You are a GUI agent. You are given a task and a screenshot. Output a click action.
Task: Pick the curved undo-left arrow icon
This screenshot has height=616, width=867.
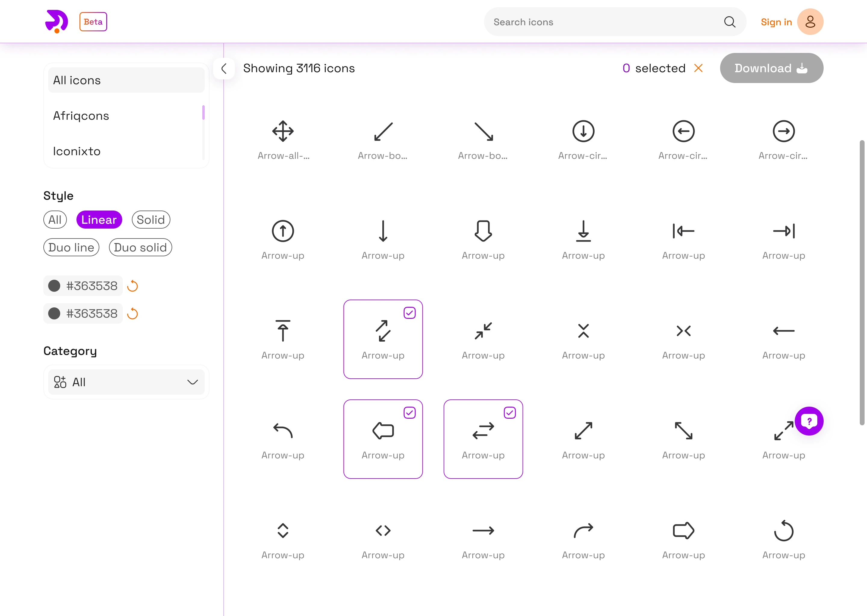[x=283, y=430]
